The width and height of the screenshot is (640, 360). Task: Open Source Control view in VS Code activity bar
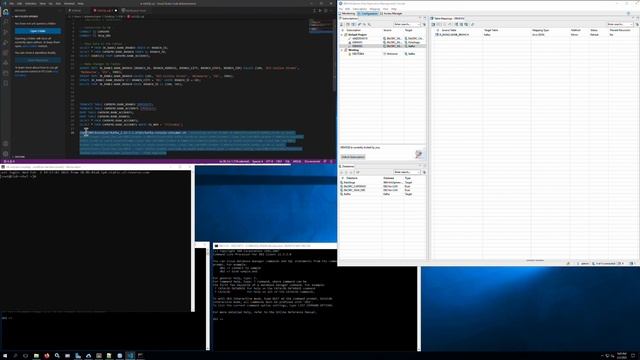point(5,33)
